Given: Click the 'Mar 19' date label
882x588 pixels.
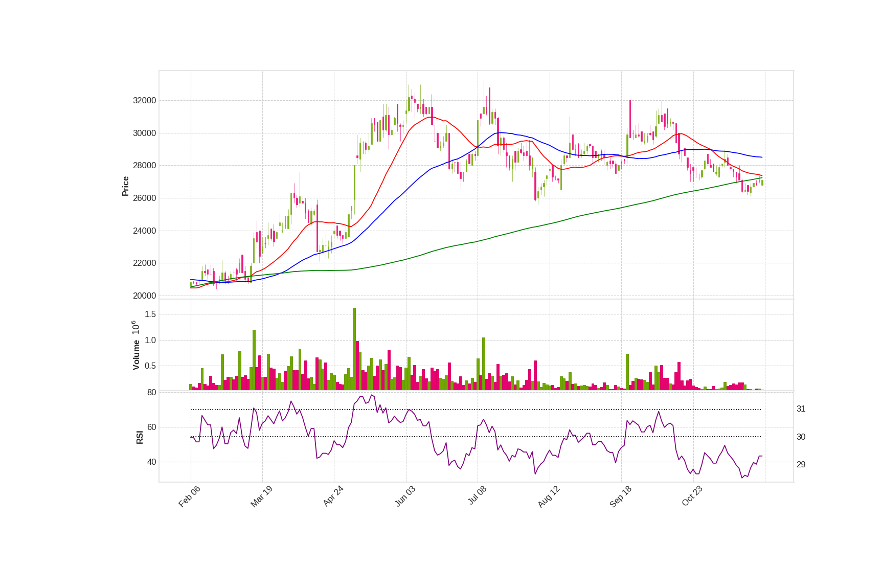Looking at the screenshot, I should [x=261, y=496].
